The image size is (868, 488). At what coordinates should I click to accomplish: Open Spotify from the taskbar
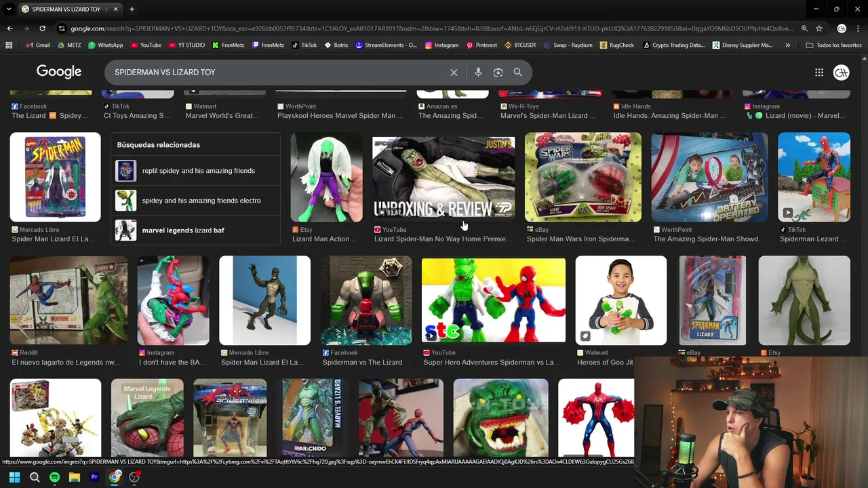54,477
